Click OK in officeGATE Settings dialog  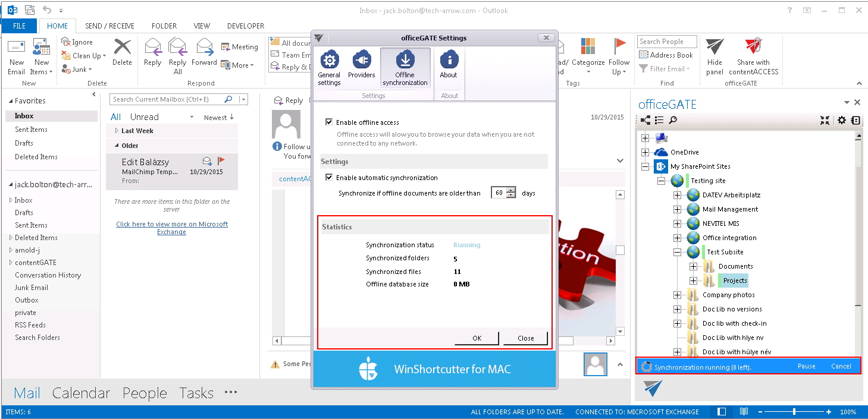477,338
